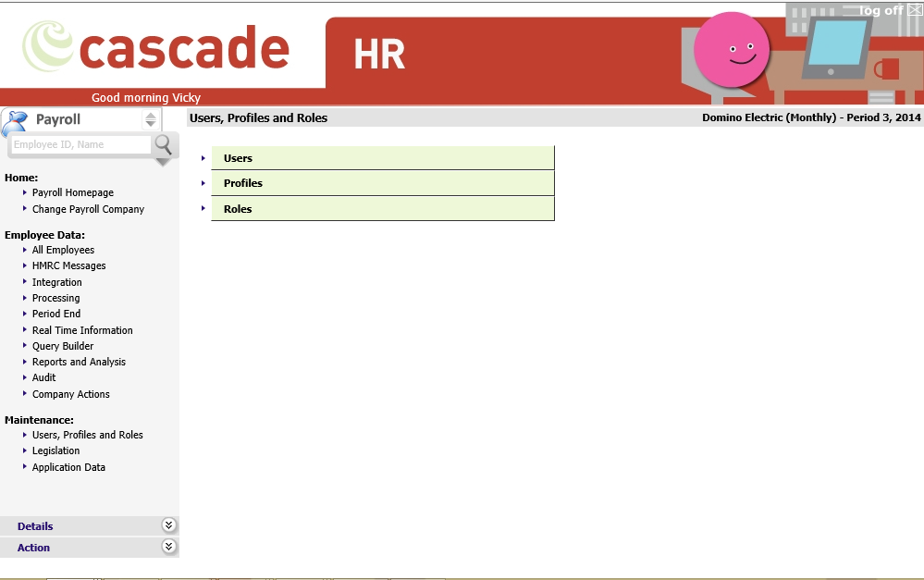
Task: Open All Employees
Action: 63,250
